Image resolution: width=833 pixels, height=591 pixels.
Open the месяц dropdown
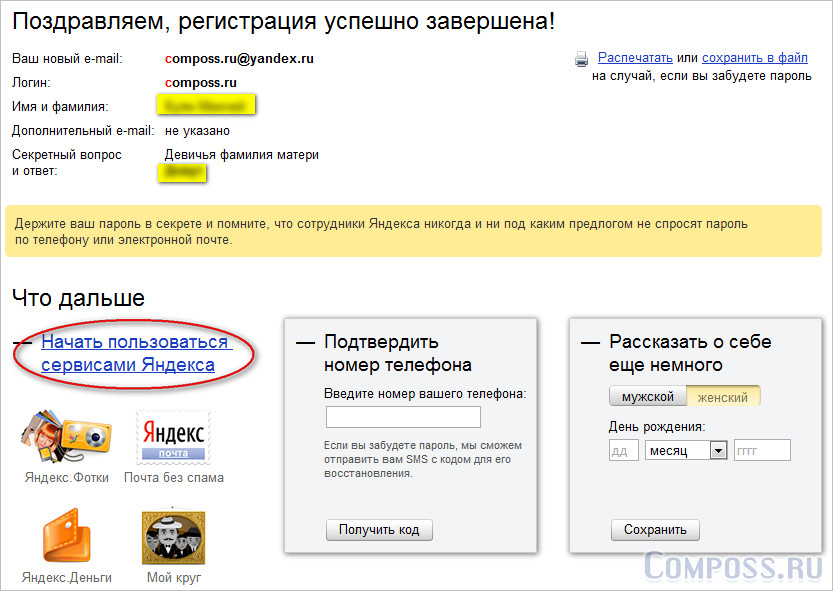[686, 451]
